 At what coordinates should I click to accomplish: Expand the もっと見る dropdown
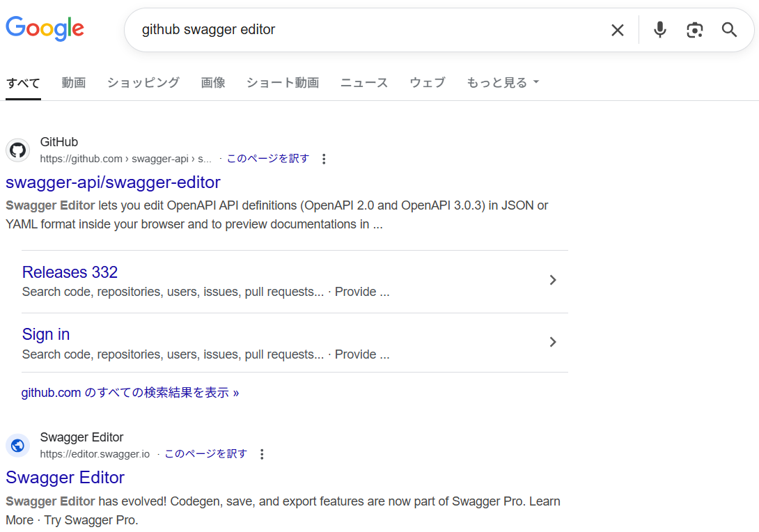tap(503, 83)
